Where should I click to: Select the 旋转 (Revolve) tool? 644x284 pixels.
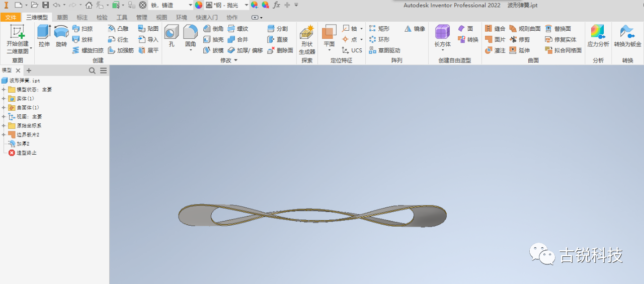[61, 36]
